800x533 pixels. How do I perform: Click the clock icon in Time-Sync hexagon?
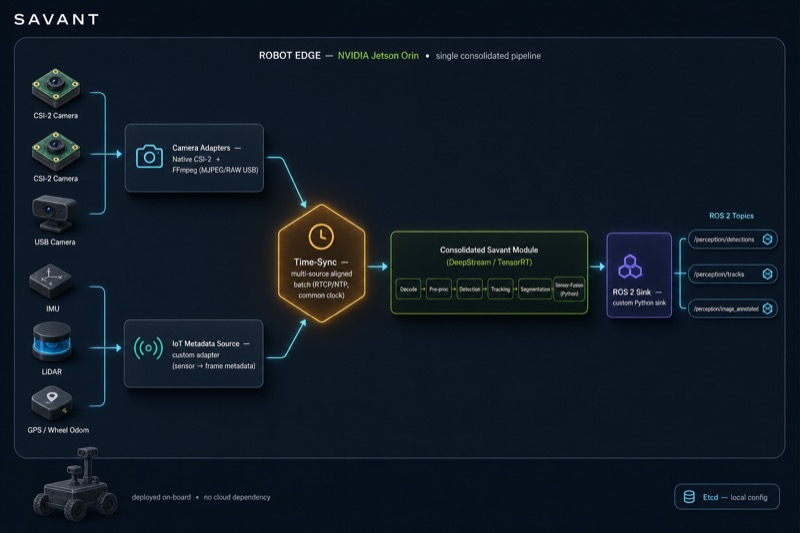point(321,236)
